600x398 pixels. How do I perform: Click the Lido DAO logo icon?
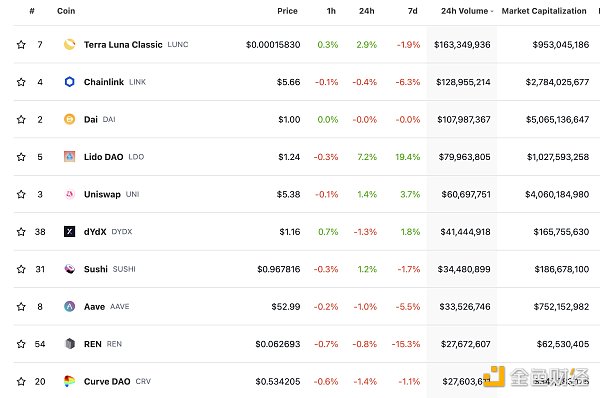[x=69, y=157]
